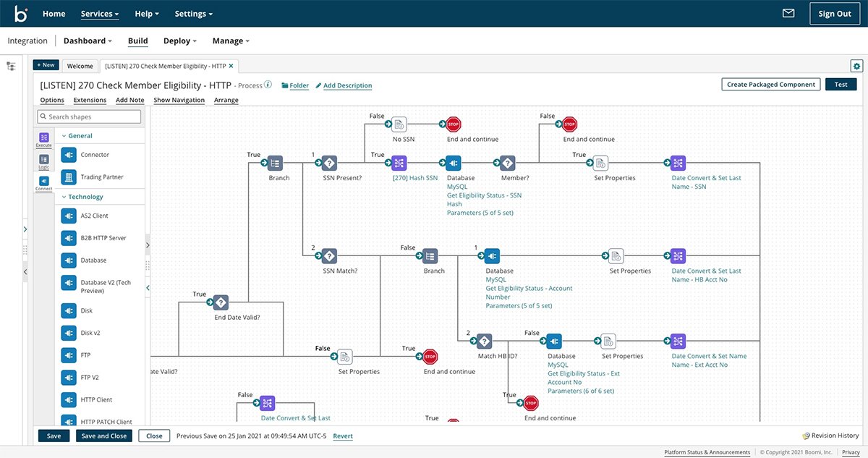Expand the Deploy menu

click(x=181, y=41)
